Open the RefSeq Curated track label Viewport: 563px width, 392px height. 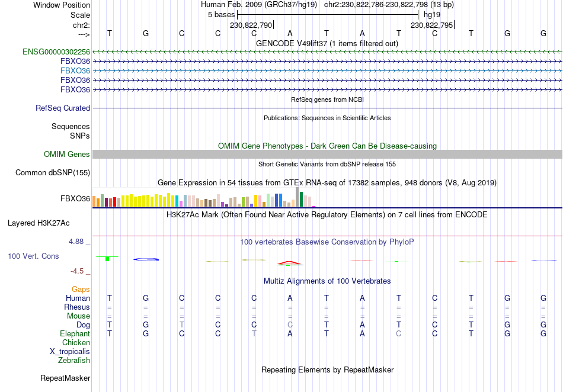(63, 108)
